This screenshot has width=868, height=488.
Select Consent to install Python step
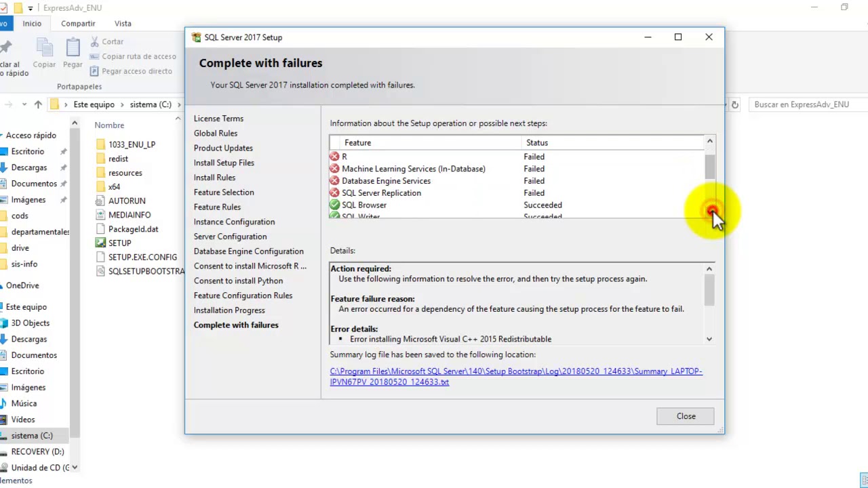click(238, 281)
